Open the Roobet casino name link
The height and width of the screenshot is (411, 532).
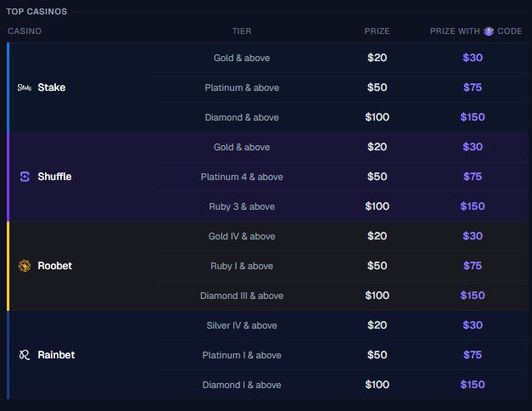coord(54,266)
